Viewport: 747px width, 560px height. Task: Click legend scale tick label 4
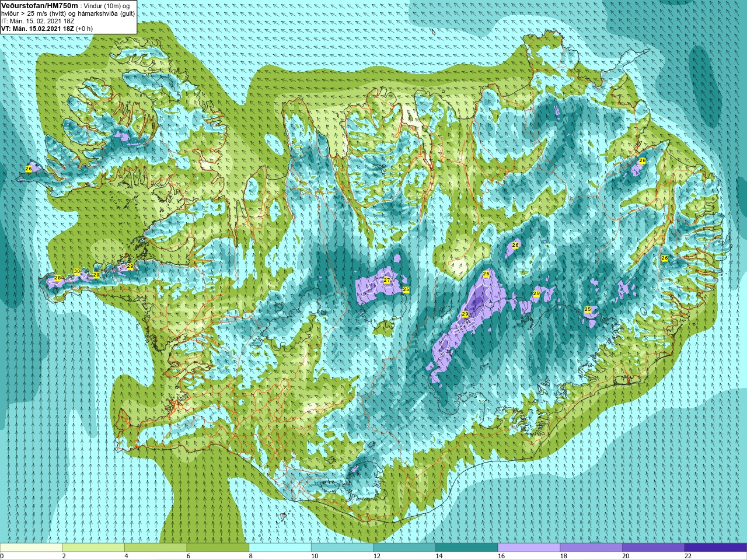pyautogui.click(x=126, y=556)
